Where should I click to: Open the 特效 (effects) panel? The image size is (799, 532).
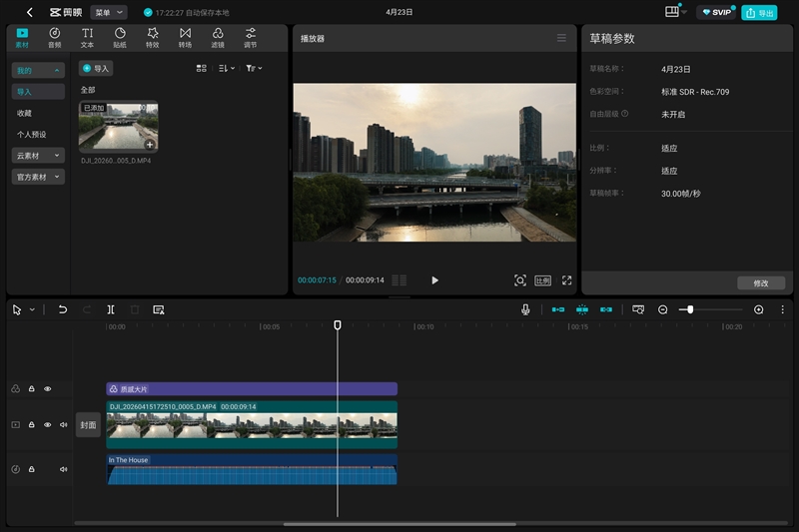point(152,38)
